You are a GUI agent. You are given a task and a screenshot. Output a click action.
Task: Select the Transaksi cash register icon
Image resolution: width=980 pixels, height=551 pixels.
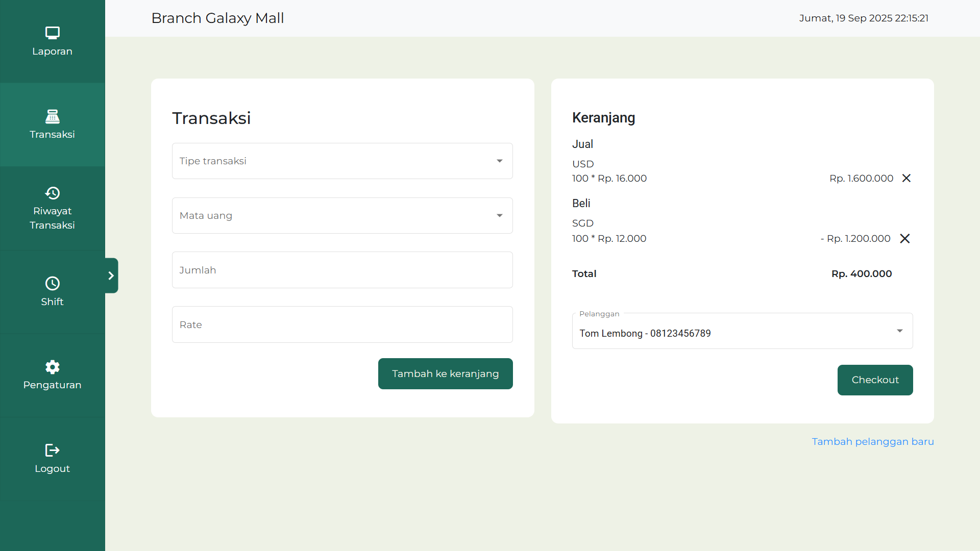pos(53,116)
